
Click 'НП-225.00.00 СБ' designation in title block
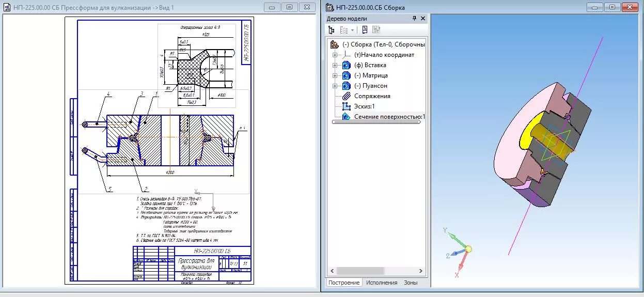point(211,251)
